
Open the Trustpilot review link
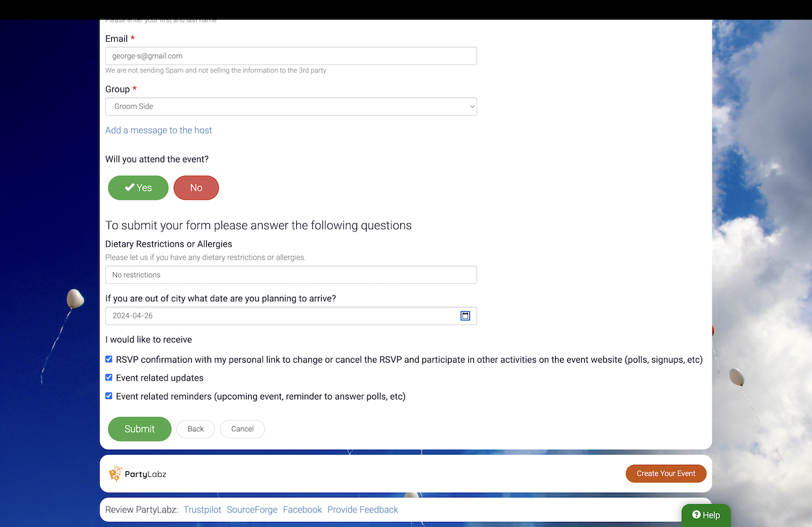(x=202, y=510)
